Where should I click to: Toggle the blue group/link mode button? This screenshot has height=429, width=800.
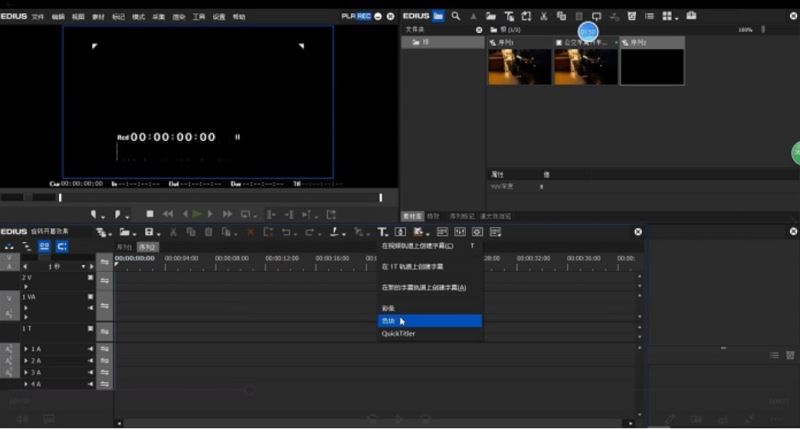tap(44, 247)
